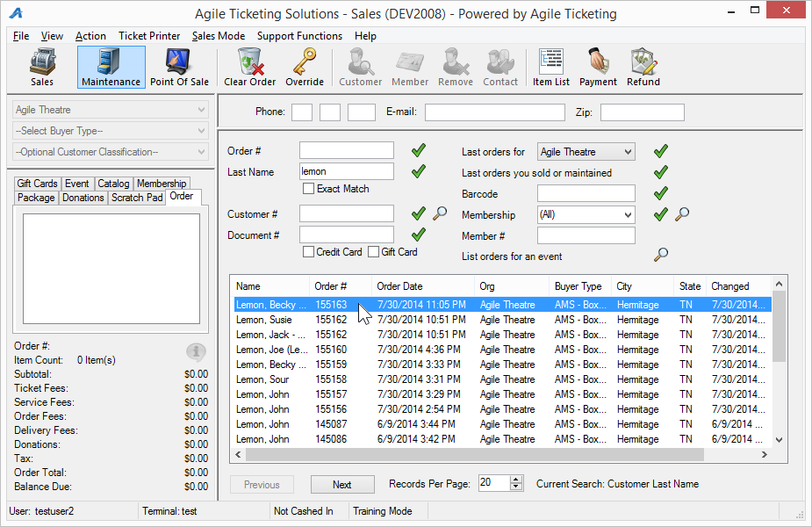Screen dimensions: 812x527
Task: Switch to the Scratch Pad tab
Action: click(137, 198)
